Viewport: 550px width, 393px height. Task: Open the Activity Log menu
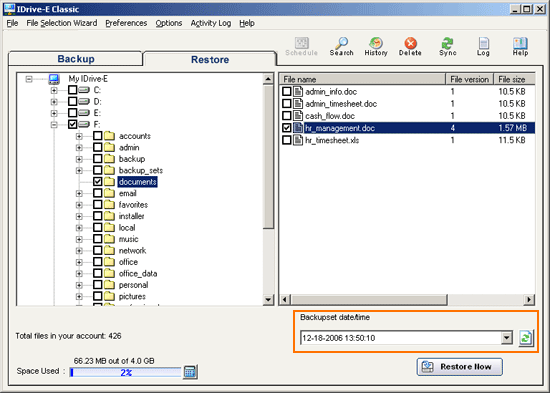(x=211, y=23)
